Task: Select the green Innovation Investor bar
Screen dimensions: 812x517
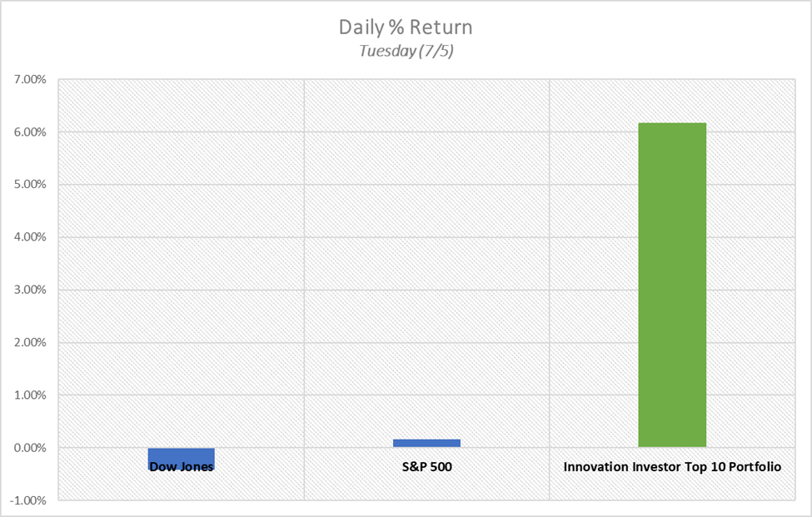Action: (671, 285)
